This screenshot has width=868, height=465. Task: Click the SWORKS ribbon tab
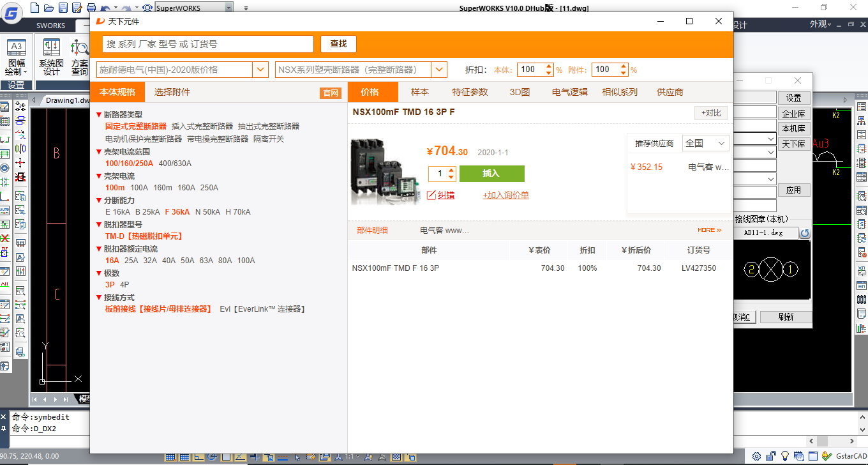(51, 26)
